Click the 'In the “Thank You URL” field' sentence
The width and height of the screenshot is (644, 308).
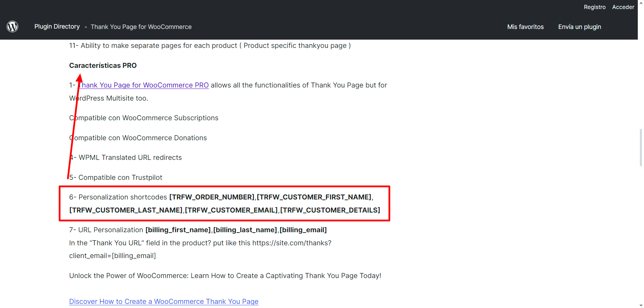point(200,243)
